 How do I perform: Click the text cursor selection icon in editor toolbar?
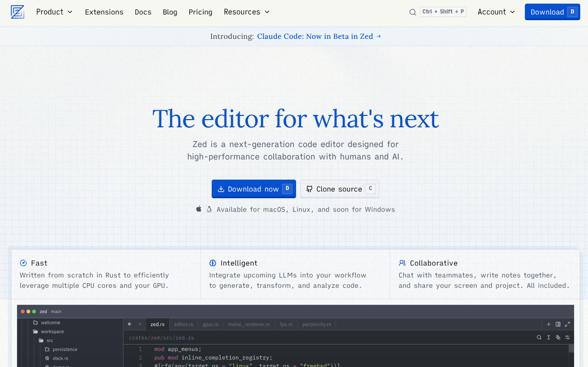[549, 337]
